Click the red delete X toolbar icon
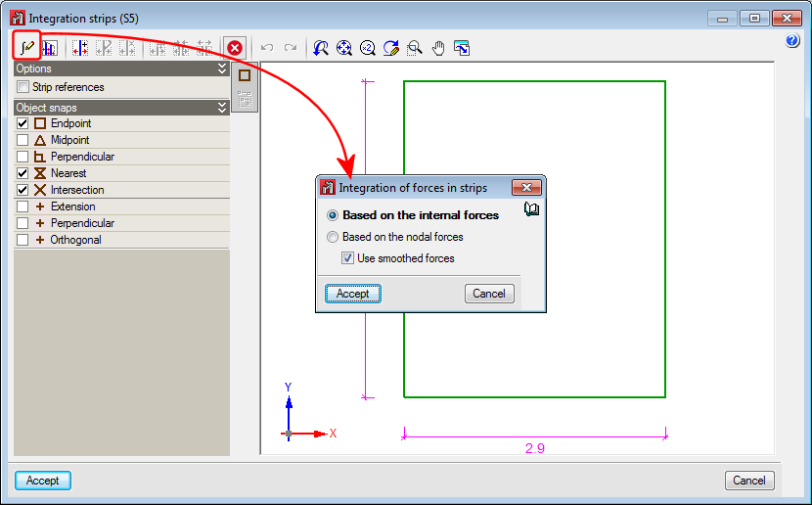Screen dimensions: 812x505 (235, 47)
